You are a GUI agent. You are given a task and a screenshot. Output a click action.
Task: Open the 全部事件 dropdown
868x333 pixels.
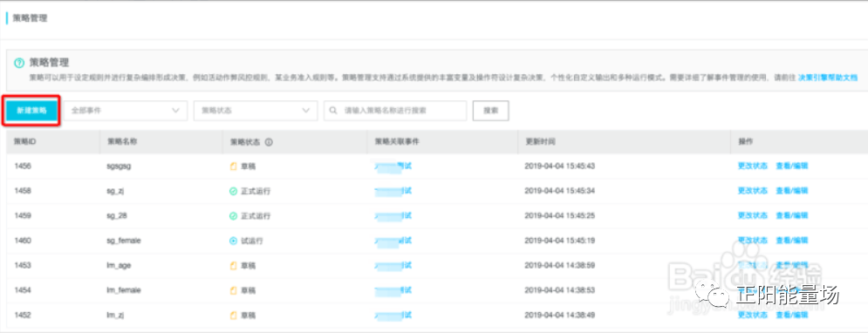pos(126,111)
